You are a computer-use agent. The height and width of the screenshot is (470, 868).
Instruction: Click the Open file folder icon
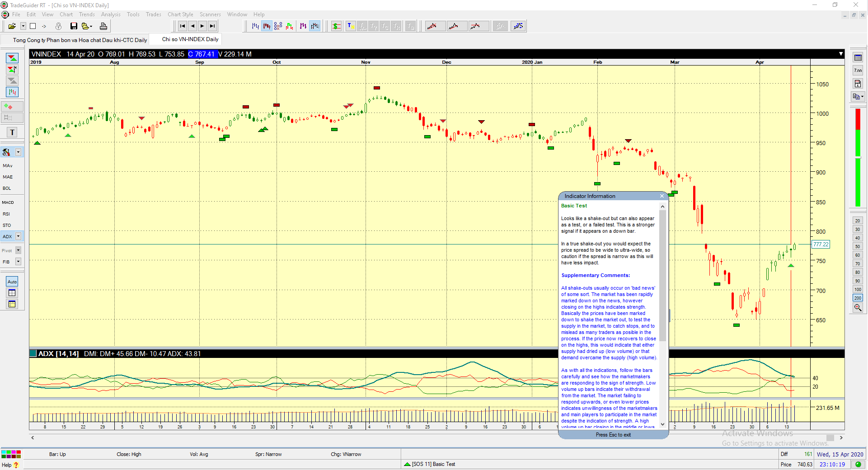click(x=12, y=26)
